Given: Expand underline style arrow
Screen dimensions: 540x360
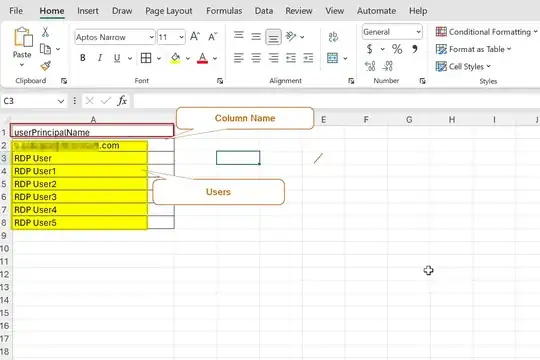Looking at the screenshot, I should pos(130,58).
